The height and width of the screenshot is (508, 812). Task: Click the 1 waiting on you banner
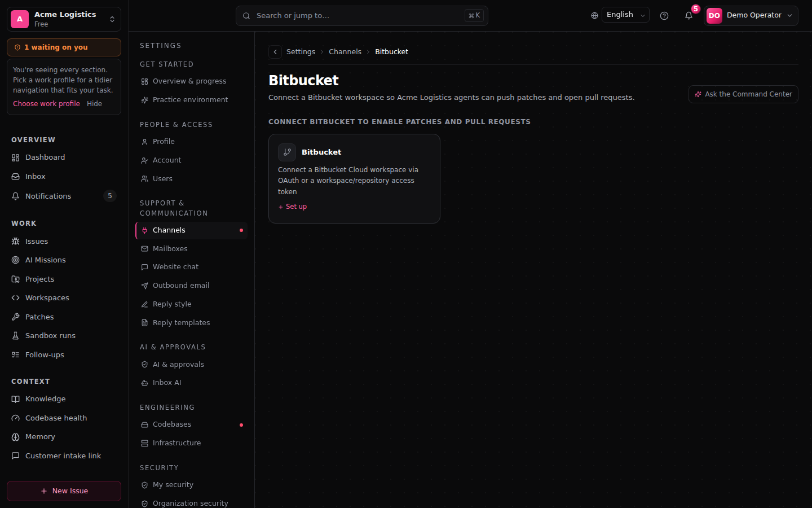tap(64, 47)
